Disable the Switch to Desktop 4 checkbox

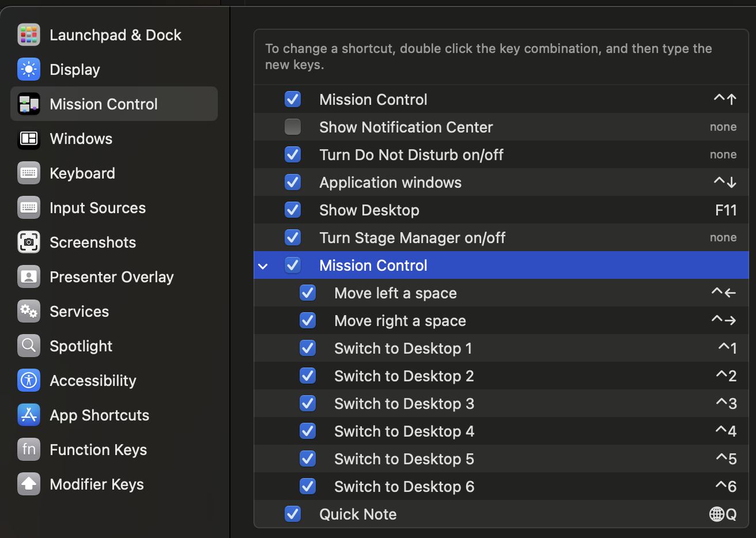(x=308, y=431)
